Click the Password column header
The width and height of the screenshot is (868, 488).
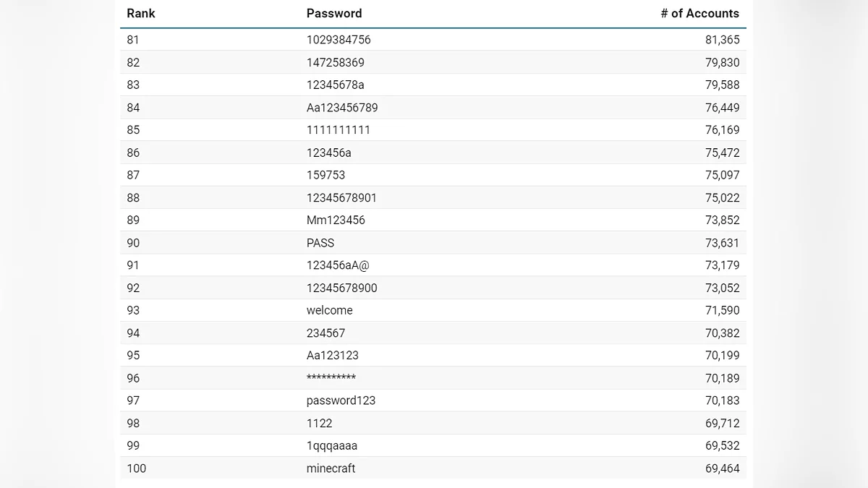[334, 13]
